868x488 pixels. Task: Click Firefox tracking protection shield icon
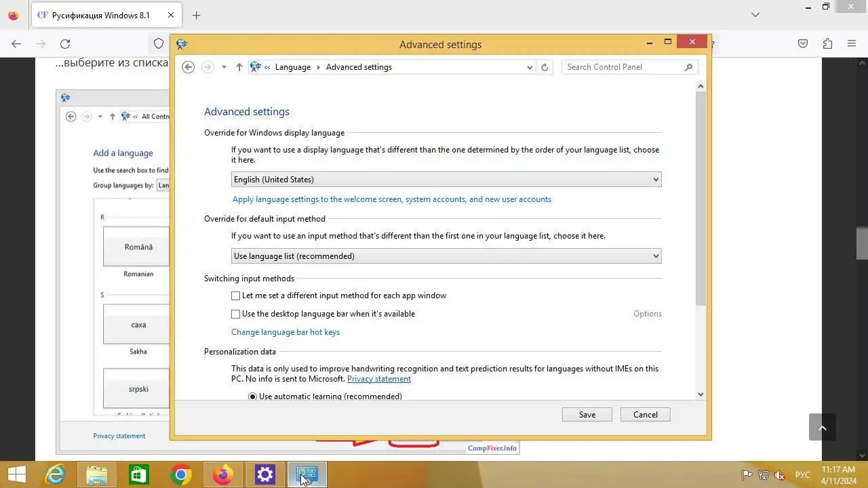tap(159, 43)
